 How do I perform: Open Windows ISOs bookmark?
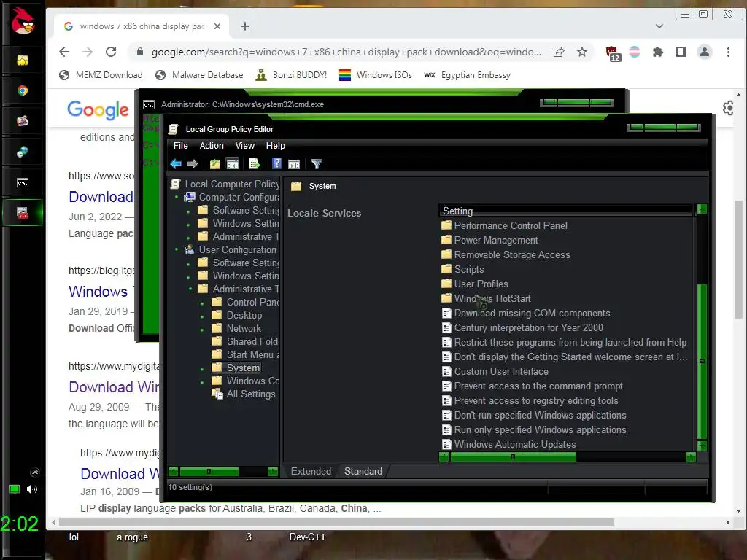pos(376,75)
